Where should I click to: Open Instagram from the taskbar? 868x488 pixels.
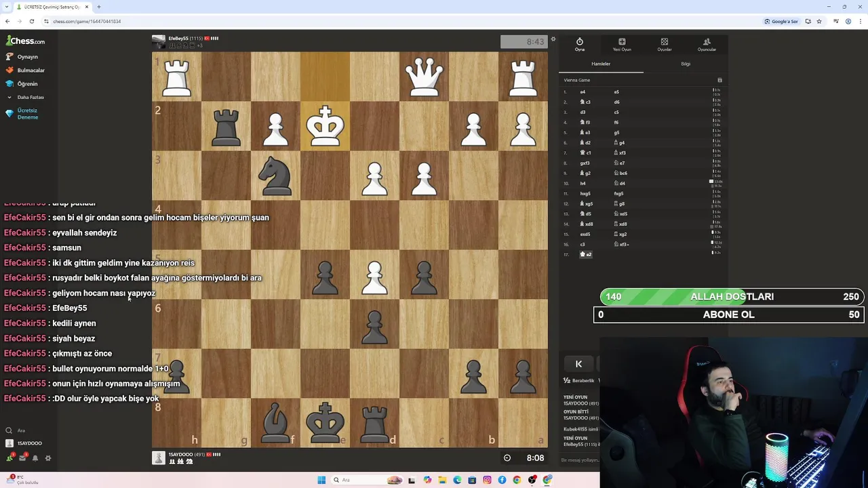(487, 480)
